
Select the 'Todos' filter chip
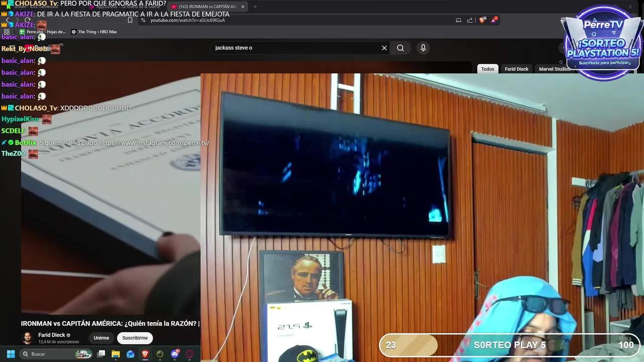tap(488, 69)
